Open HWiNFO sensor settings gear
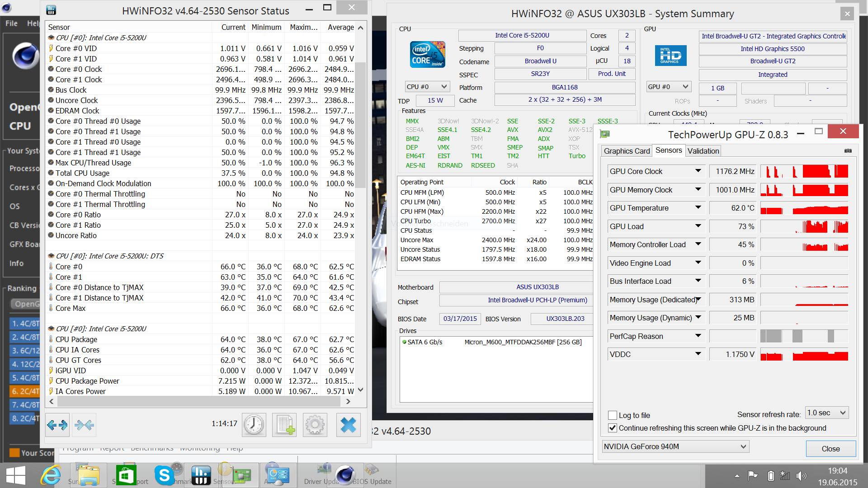This screenshot has width=868, height=488. pos(315,425)
